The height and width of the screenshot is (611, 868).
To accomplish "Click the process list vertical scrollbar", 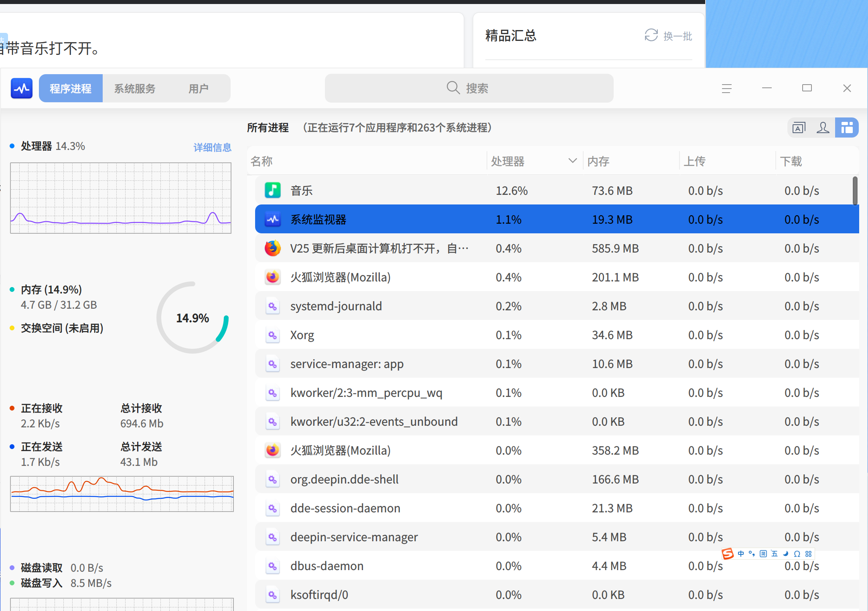I will tap(855, 191).
